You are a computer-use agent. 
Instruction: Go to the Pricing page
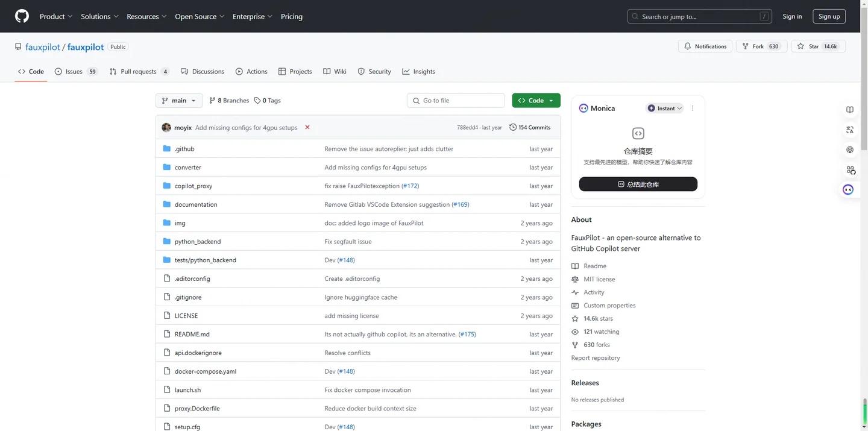292,16
